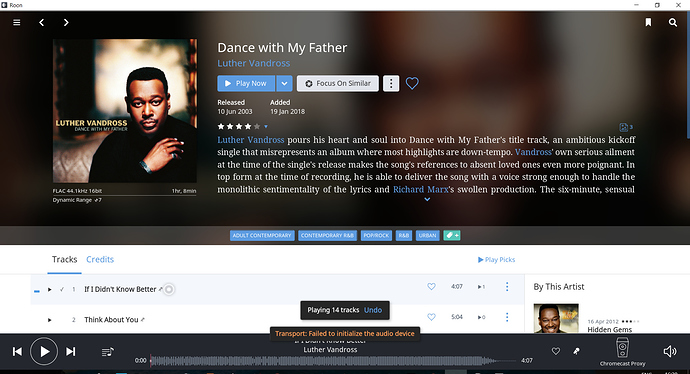
Task: Add a tag with the green tag icon
Action: tap(452, 235)
